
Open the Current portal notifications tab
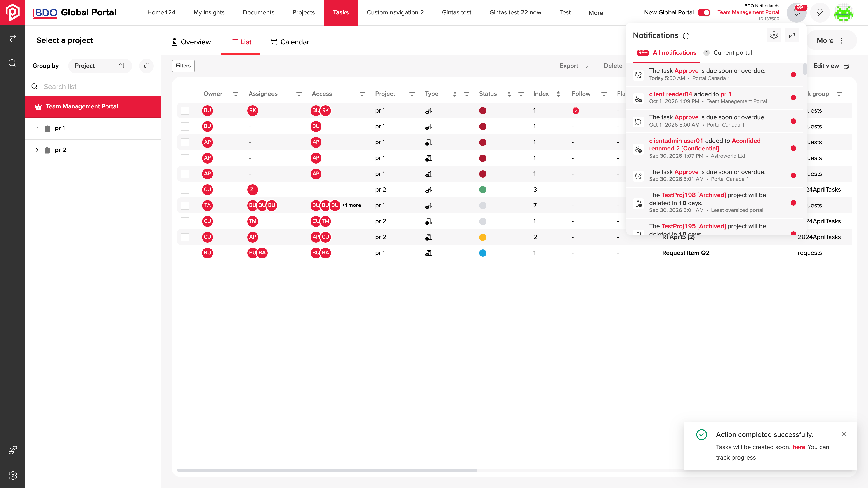pos(727,53)
